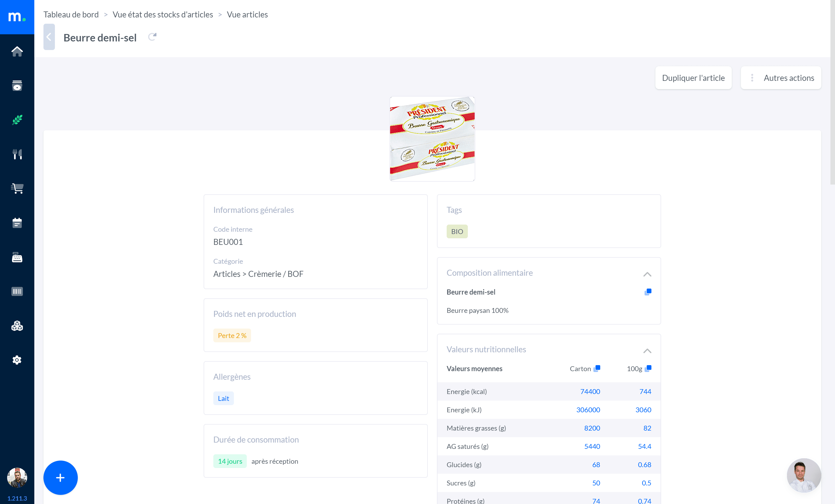The image size is (835, 504).
Task: Click the Beurre demi-sel page title
Action: pos(100,37)
